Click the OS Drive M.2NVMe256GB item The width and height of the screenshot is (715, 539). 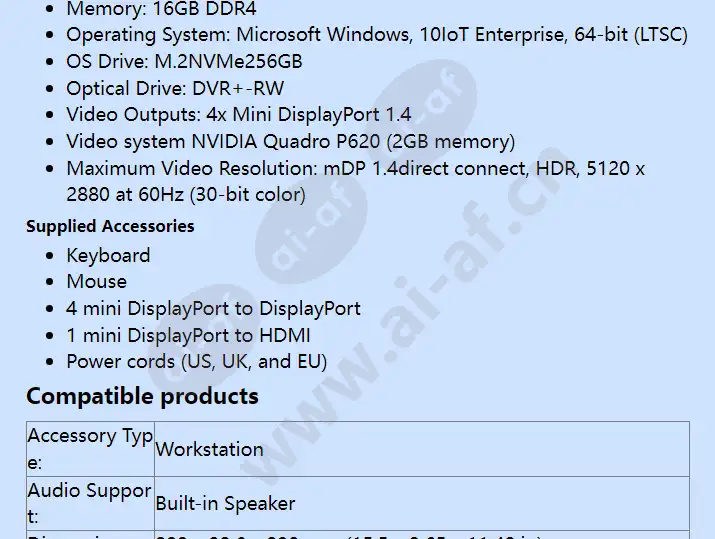pyautogui.click(x=184, y=62)
